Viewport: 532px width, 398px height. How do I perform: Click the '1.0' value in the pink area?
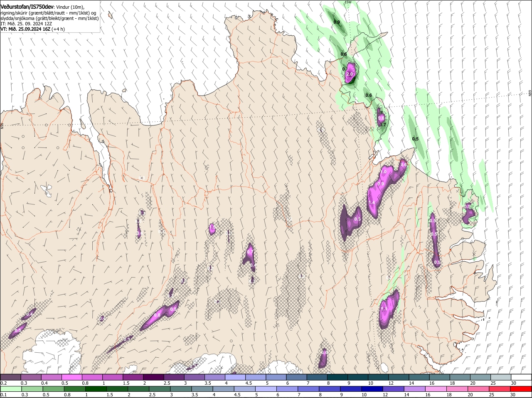pos(383,172)
